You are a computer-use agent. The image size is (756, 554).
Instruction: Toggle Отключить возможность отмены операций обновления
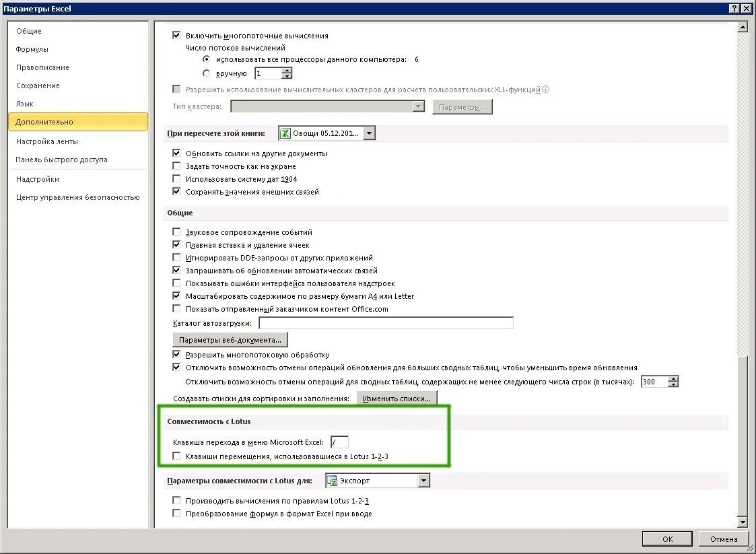[x=176, y=367]
